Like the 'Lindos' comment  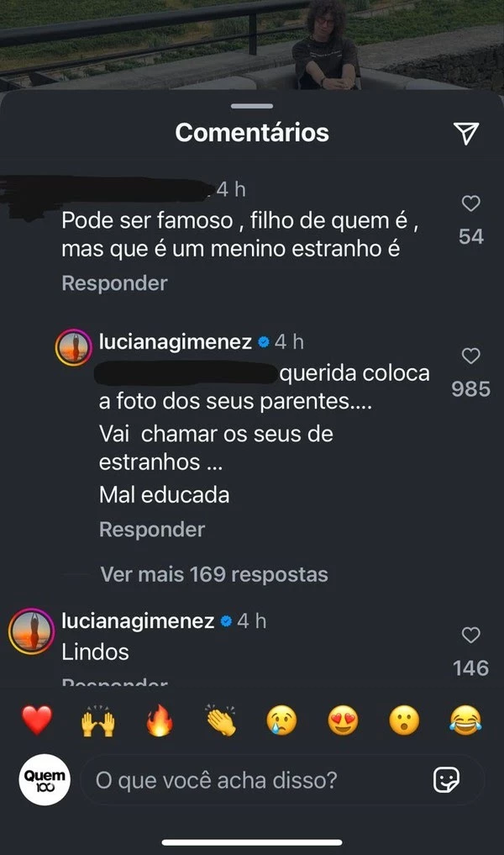click(471, 635)
